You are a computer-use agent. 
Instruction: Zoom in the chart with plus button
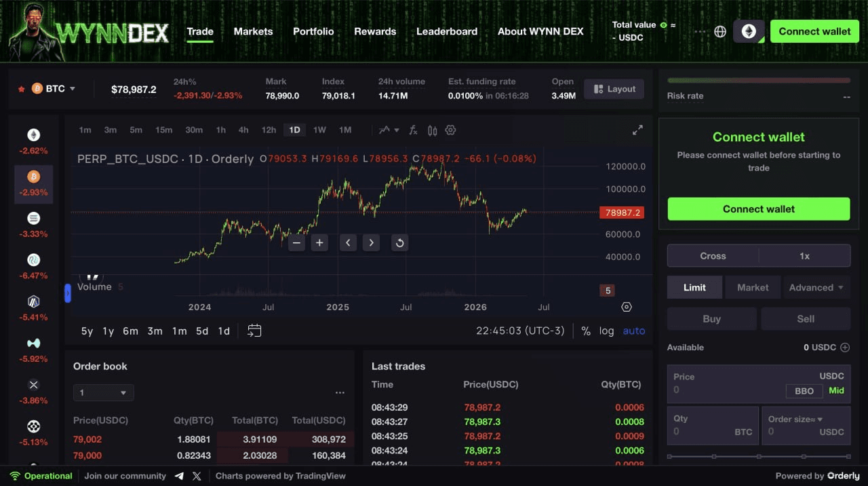tap(319, 242)
